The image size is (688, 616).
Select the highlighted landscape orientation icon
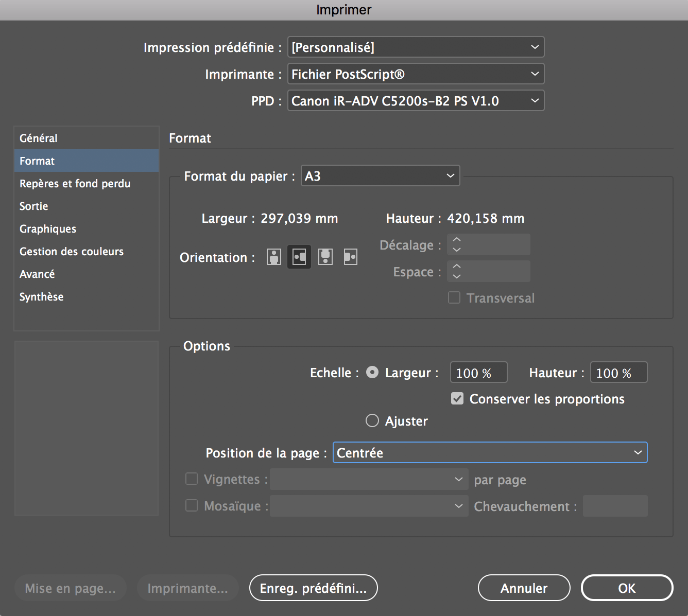[x=299, y=257]
